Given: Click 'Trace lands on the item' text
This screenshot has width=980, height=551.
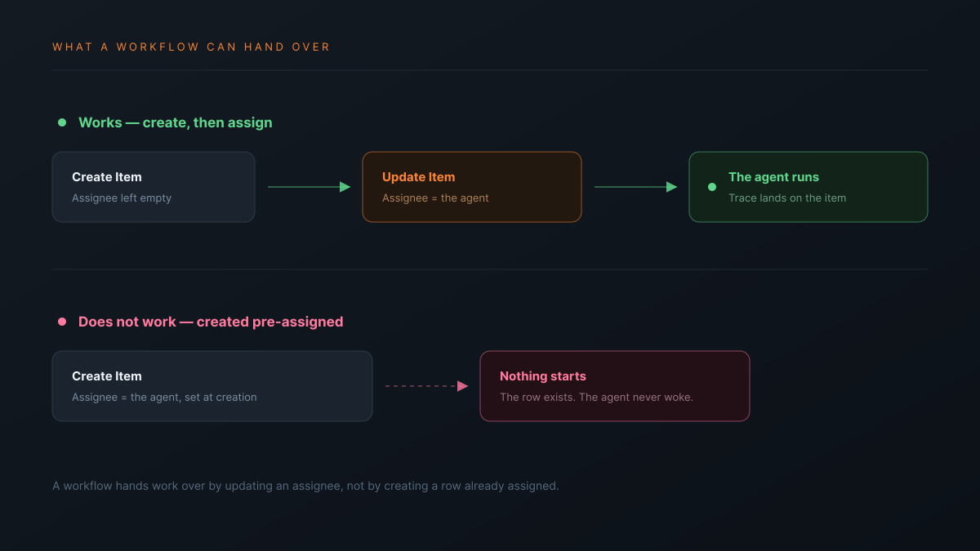Looking at the screenshot, I should click(x=787, y=198).
